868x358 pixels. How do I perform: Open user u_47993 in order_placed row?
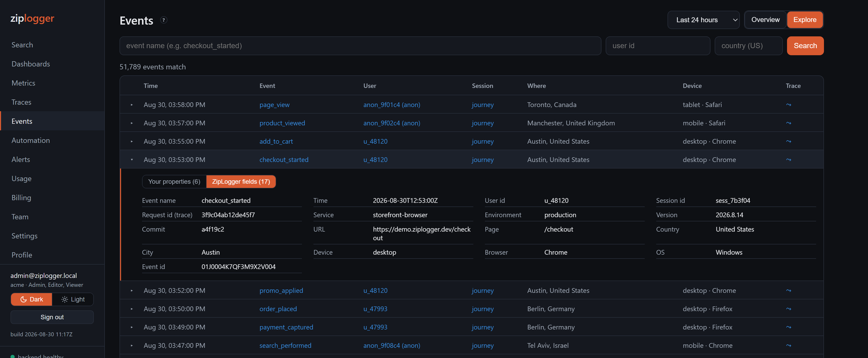[375, 309]
